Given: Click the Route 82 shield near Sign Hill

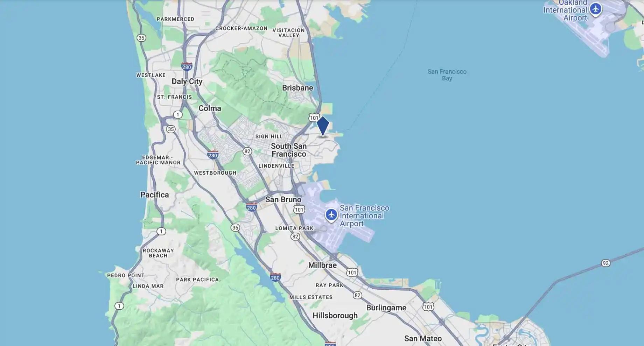Looking at the screenshot, I should (247, 151).
